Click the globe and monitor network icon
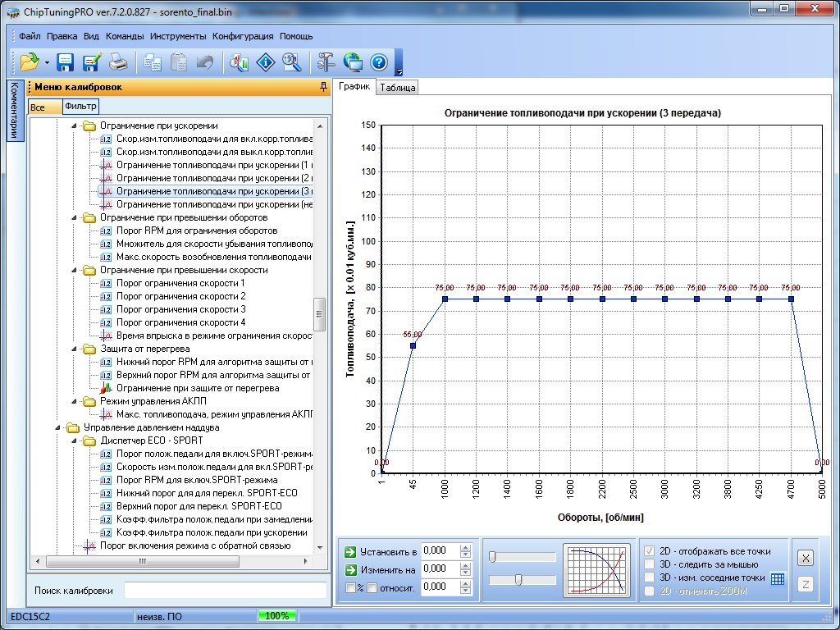This screenshot has width=840, height=630. (353, 62)
